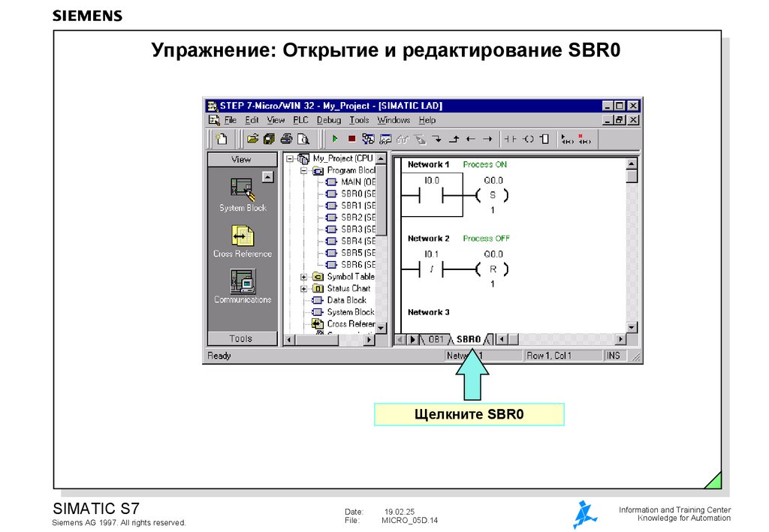Screen dimensions: 769x532
Task: Insert a Box instruction from the toolbar
Action: pyautogui.click(x=545, y=139)
